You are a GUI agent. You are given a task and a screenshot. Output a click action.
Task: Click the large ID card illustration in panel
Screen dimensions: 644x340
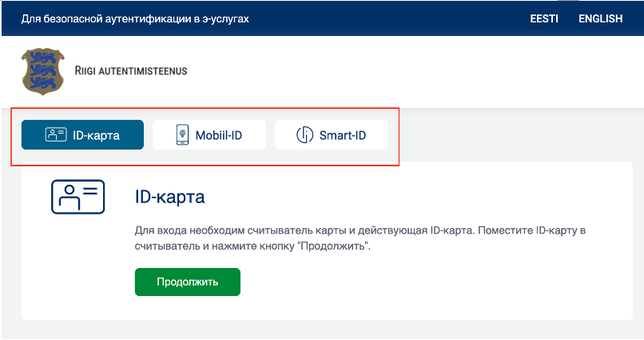(x=78, y=197)
